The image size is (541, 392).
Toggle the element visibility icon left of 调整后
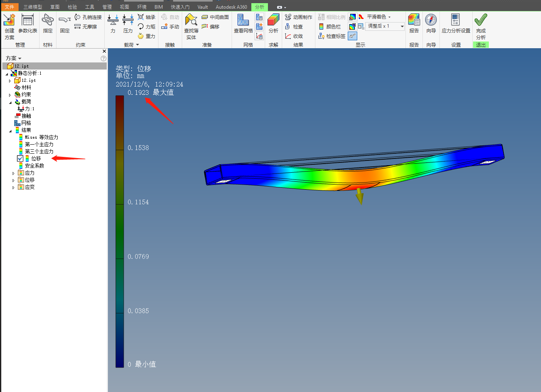pyautogui.click(x=361, y=26)
